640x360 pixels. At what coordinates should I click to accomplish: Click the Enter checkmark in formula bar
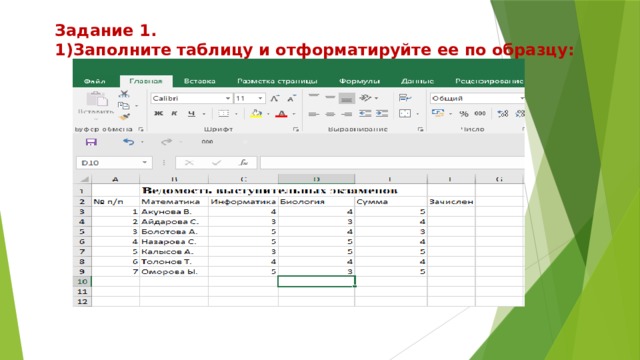(x=216, y=162)
